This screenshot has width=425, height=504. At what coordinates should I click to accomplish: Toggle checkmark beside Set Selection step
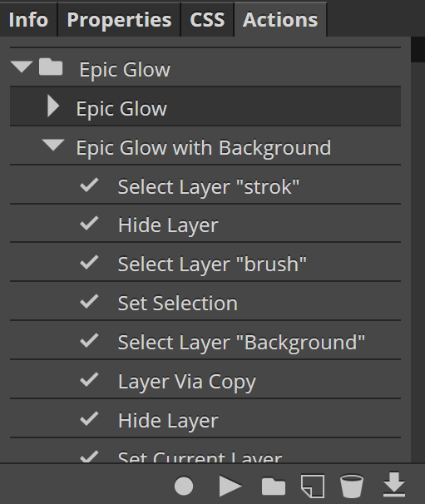pyautogui.click(x=89, y=302)
